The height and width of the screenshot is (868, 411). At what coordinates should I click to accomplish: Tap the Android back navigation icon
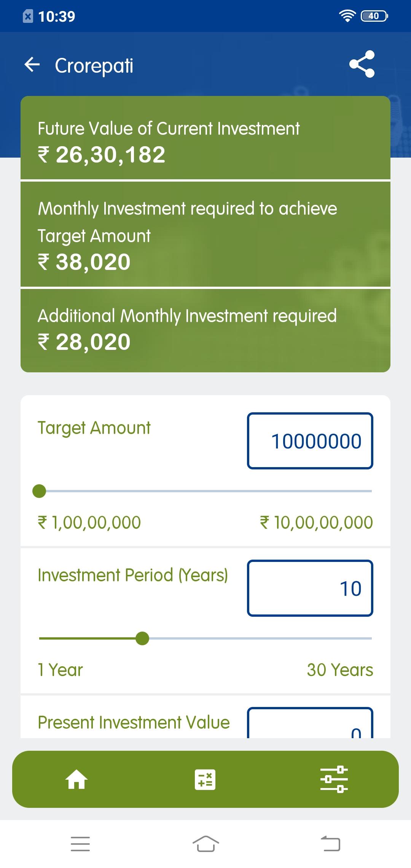(330, 844)
